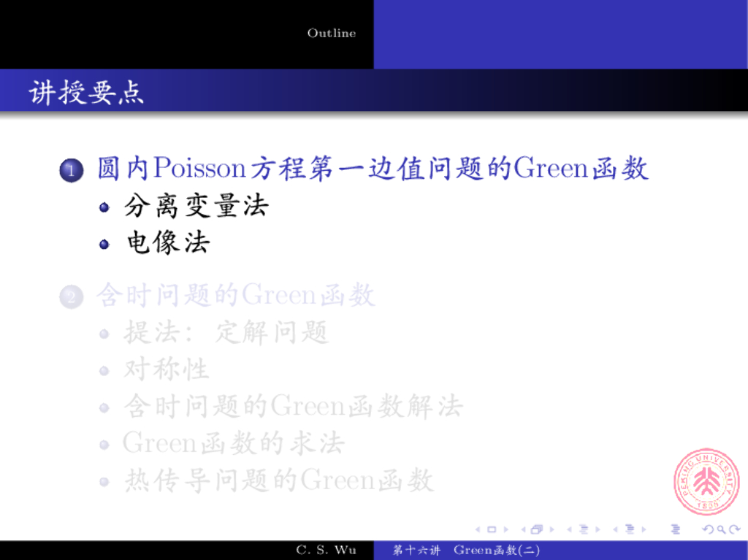
Task: Jump to previous subsection arrow
Action: [x=569, y=529]
